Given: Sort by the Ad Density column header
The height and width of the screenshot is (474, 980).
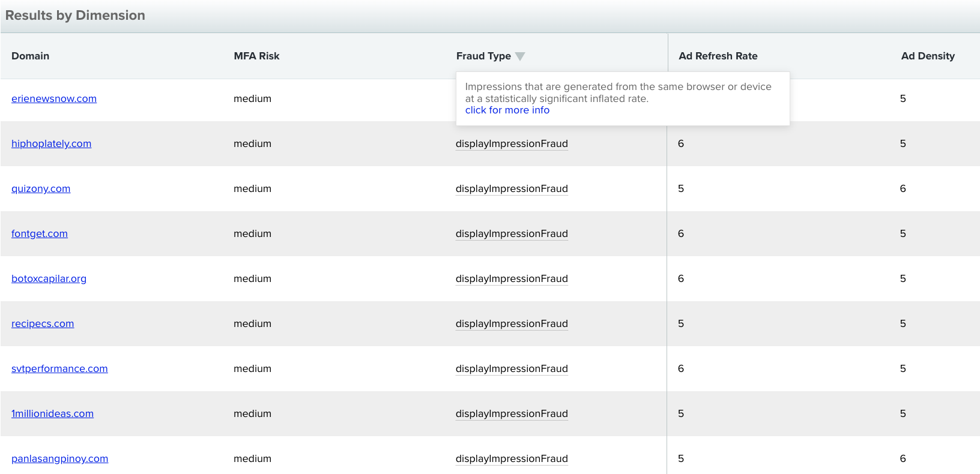Looking at the screenshot, I should (x=928, y=56).
